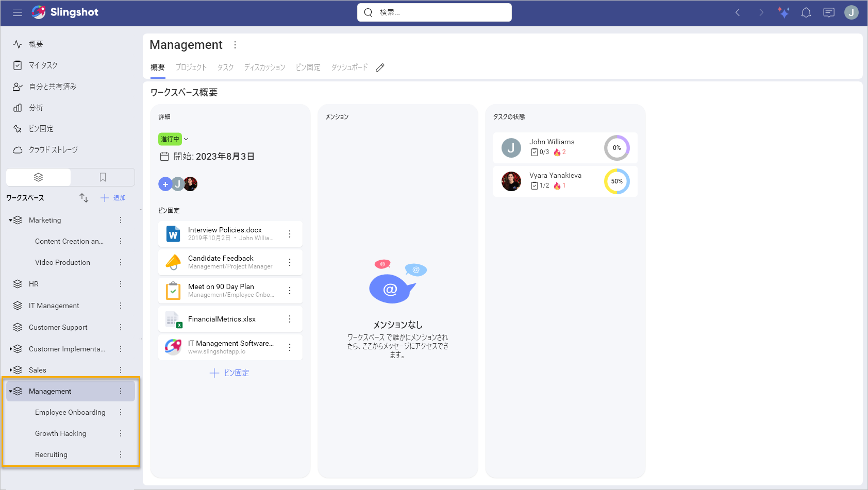The width and height of the screenshot is (868, 490).
Task: Edit tabs with the pencil icon
Action: point(380,67)
